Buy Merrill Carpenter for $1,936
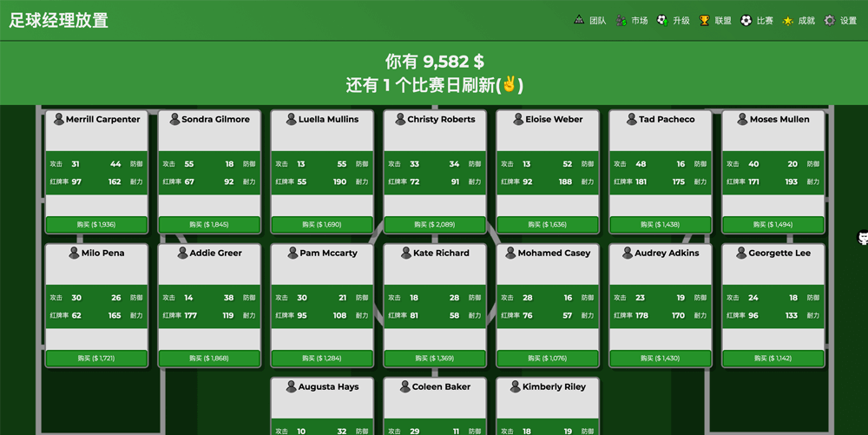This screenshot has height=435, width=868. click(x=96, y=225)
